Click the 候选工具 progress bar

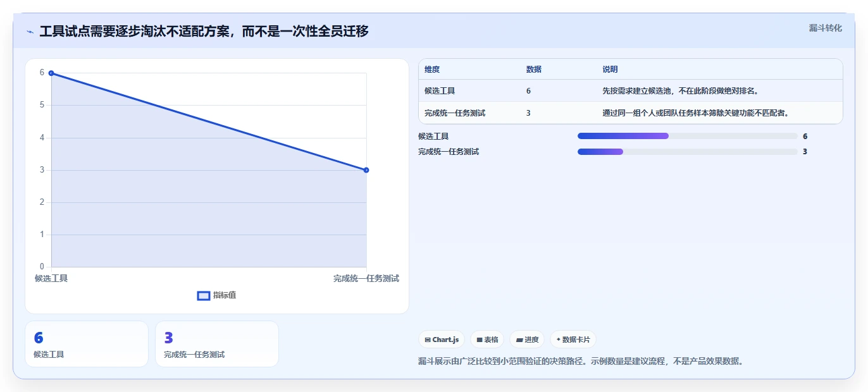coord(688,136)
